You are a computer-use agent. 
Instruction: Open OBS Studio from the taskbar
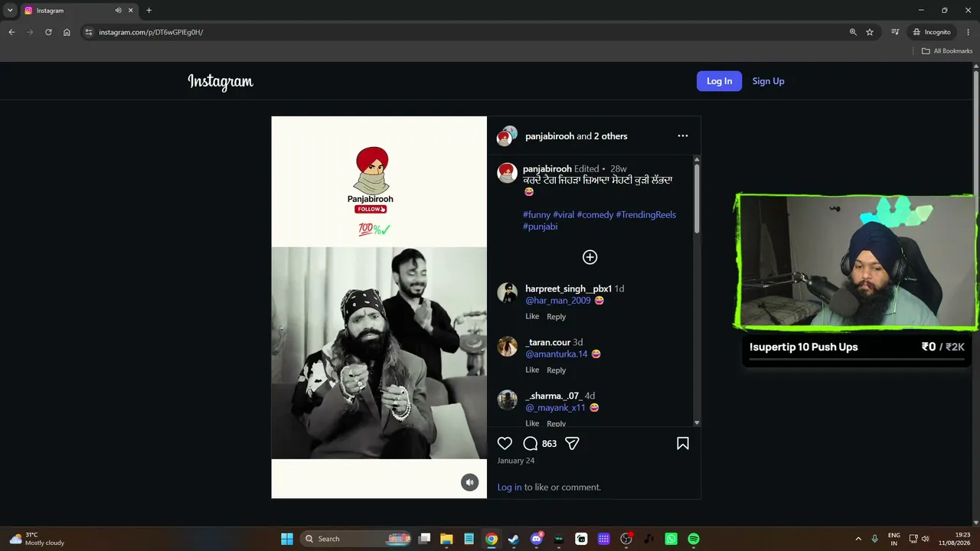[x=626, y=539]
